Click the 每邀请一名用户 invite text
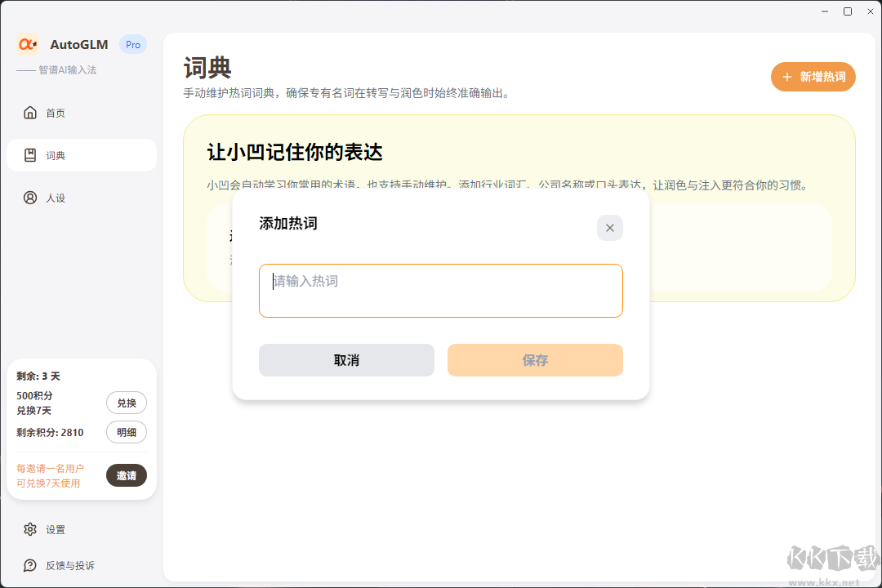 coord(50,475)
